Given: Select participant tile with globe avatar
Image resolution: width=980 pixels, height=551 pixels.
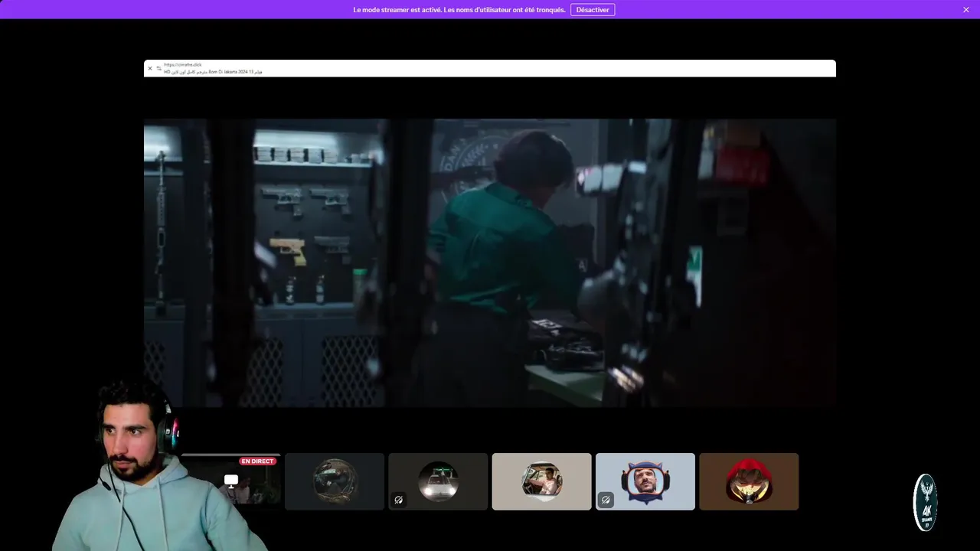Looking at the screenshot, I should (335, 481).
